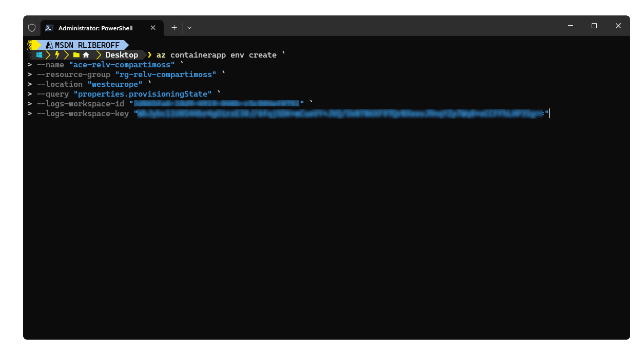
Task: Click the --query parameter
Action: 53,94
